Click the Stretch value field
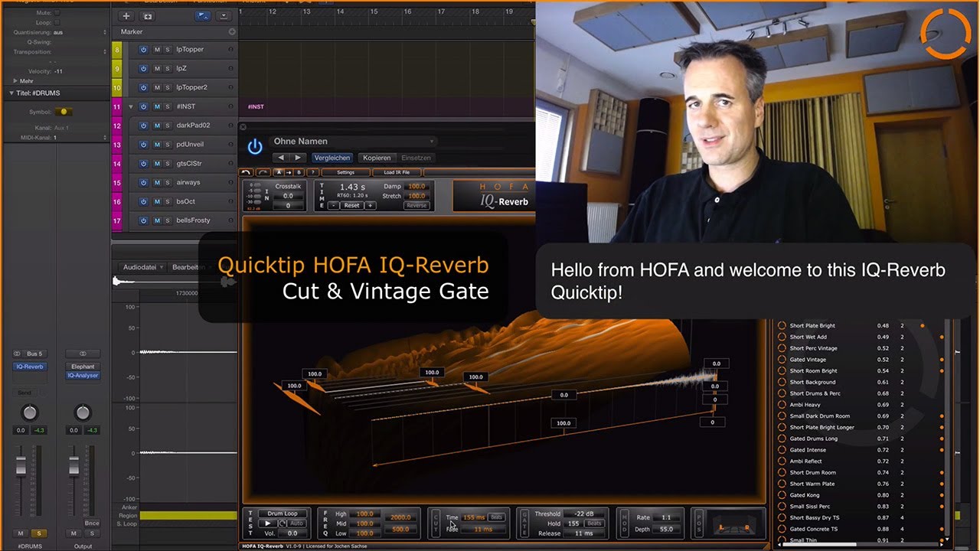This screenshot has width=980, height=551. pos(416,196)
